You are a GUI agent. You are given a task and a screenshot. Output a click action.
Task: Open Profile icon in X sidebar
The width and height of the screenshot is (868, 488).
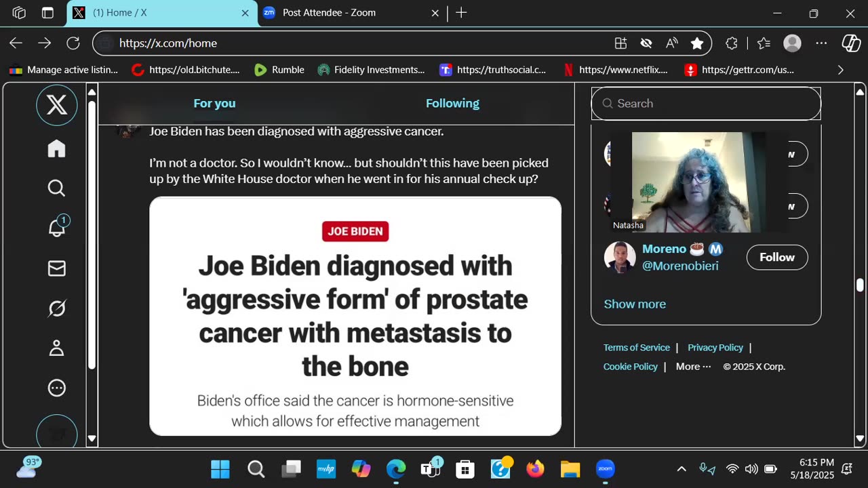pos(57,348)
